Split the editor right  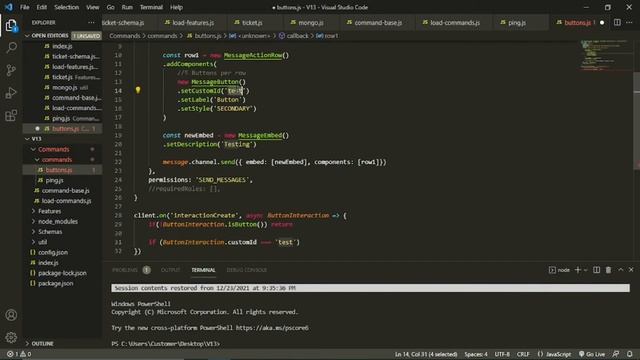click(x=617, y=22)
